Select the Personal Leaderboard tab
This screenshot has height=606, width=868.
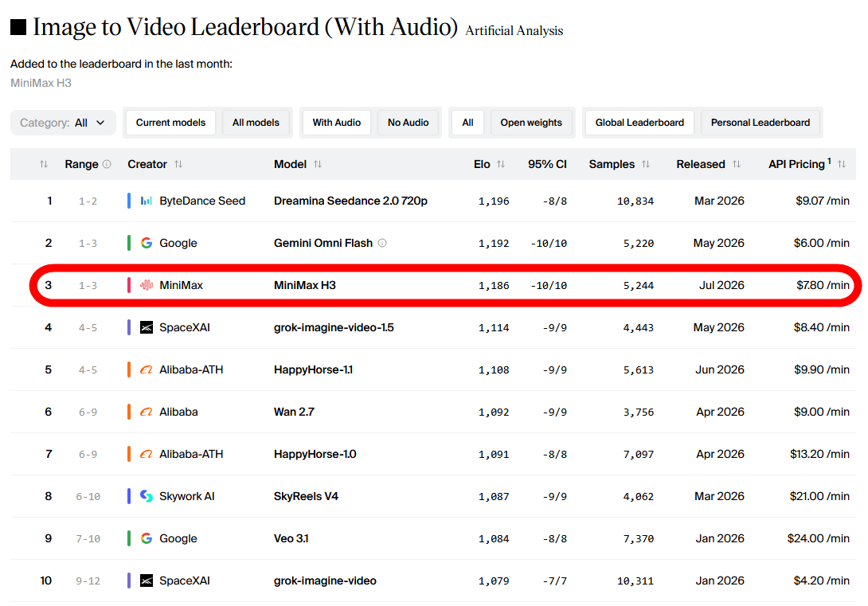click(x=760, y=123)
